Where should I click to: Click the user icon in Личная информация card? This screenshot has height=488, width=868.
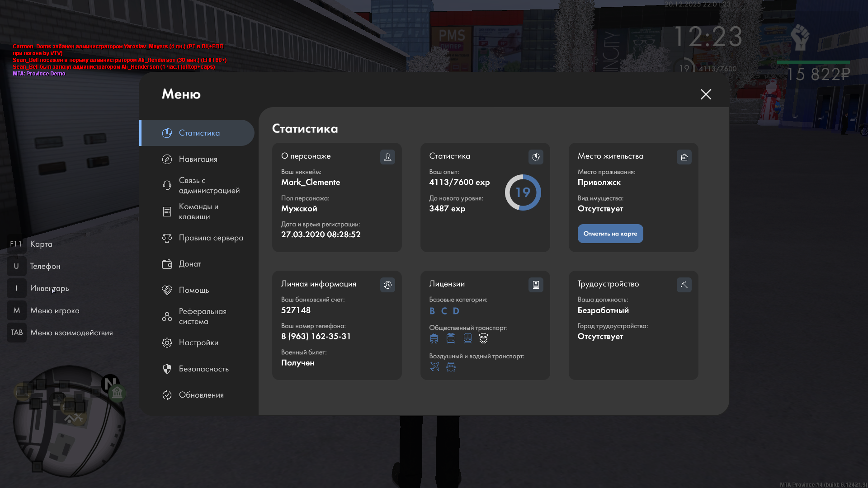pos(387,285)
